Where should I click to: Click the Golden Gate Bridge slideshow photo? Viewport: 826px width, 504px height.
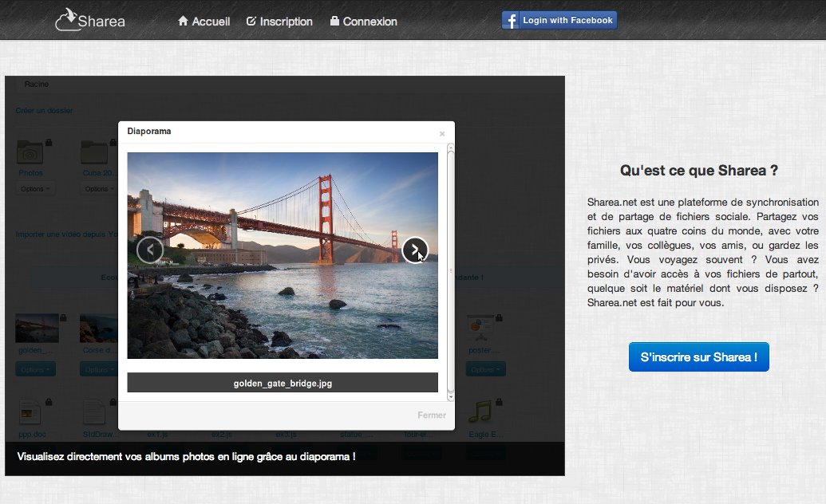(x=283, y=255)
